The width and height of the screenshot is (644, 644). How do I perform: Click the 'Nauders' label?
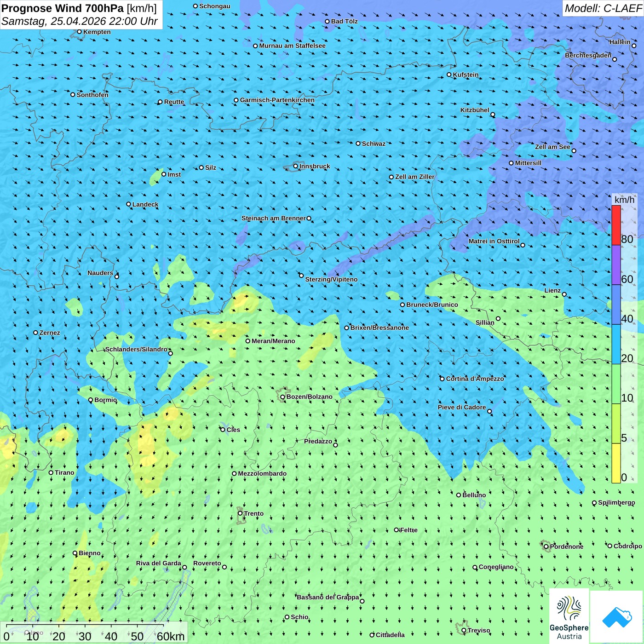[100, 273]
